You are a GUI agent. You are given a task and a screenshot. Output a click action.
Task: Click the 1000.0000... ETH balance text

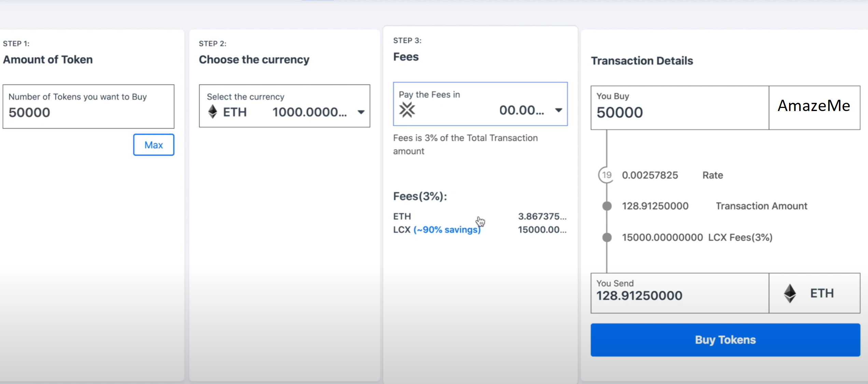pyautogui.click(x=310, y=112)
